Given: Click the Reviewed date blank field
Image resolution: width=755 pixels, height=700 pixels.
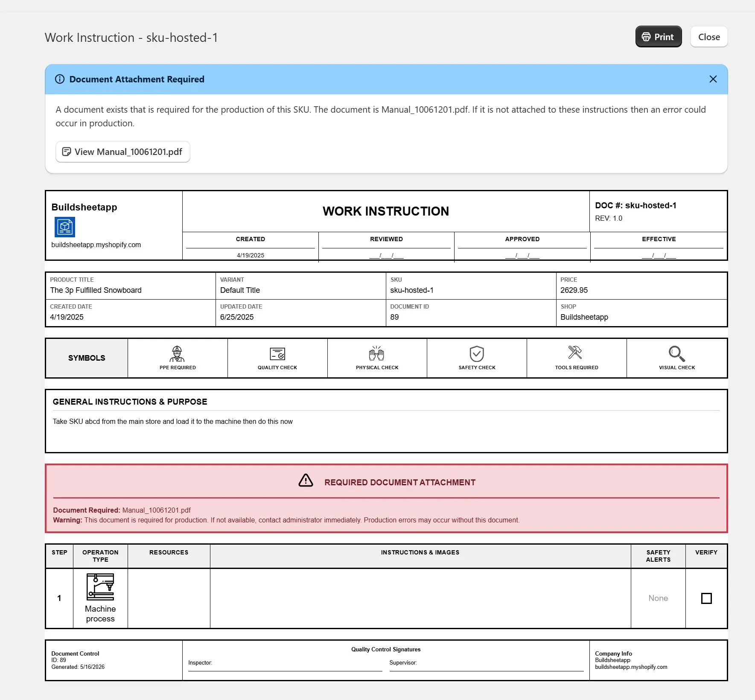Looking at the screenshot, I should click(x=386, y=256).
